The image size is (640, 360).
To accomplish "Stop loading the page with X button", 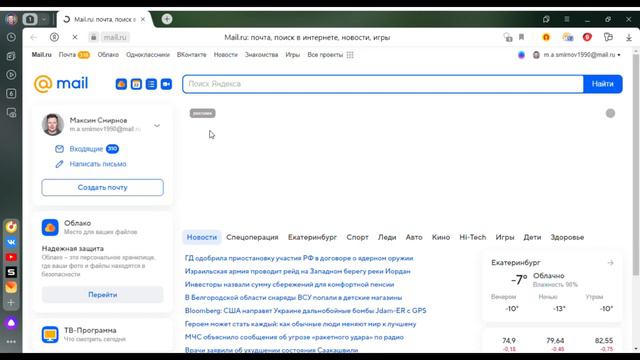I will (x=75, y=37).
